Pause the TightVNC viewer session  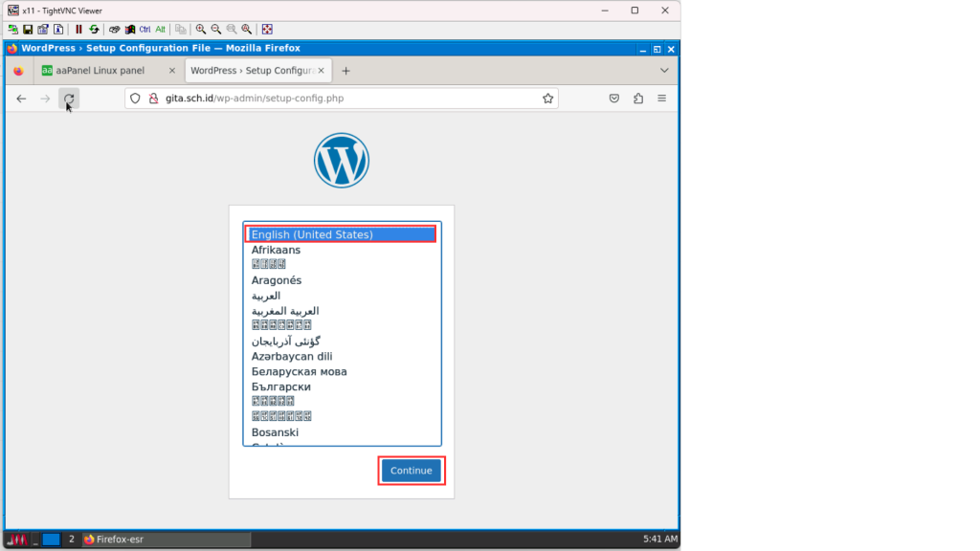pyautogui.click(x=78, y=30)
